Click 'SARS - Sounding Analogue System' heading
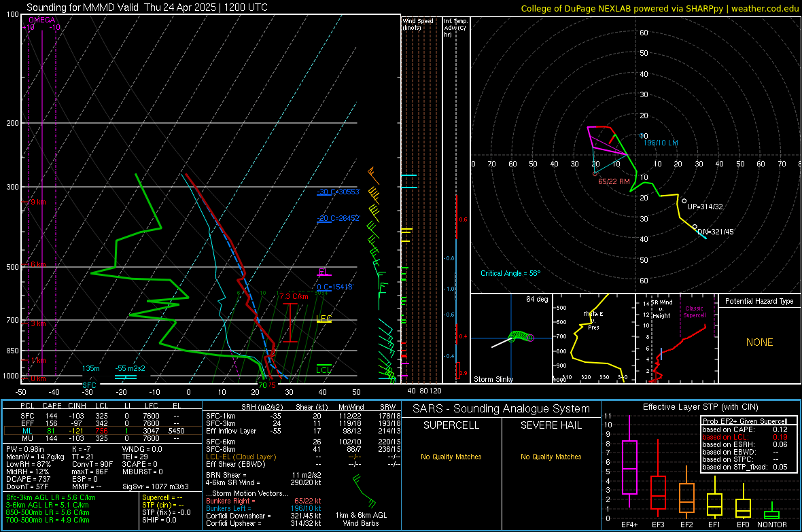The image size is (802, 532). [x=501, y=409]
